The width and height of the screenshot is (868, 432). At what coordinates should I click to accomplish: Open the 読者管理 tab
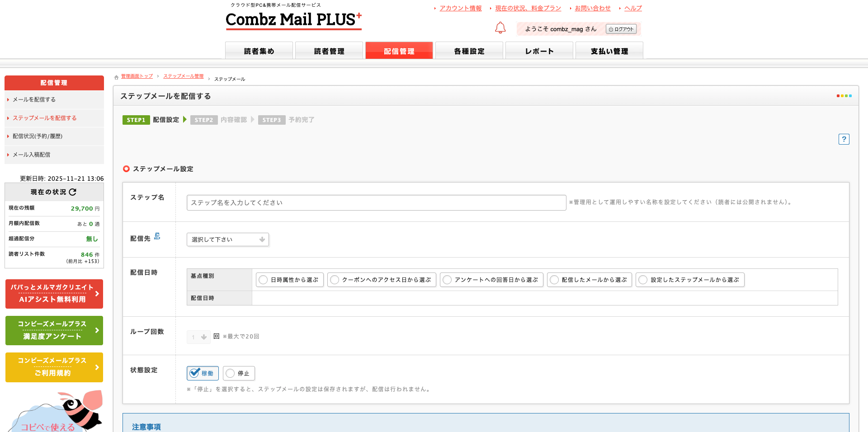pos(329,51)
